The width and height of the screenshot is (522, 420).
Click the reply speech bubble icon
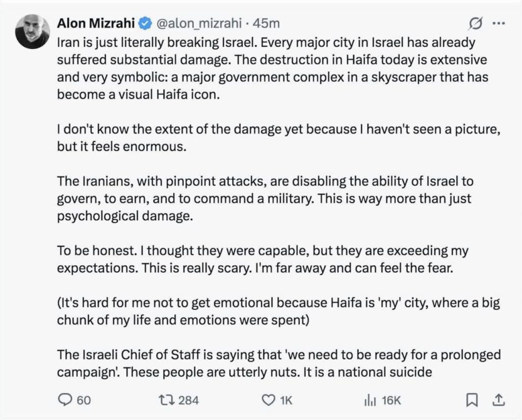coord(64,400)
